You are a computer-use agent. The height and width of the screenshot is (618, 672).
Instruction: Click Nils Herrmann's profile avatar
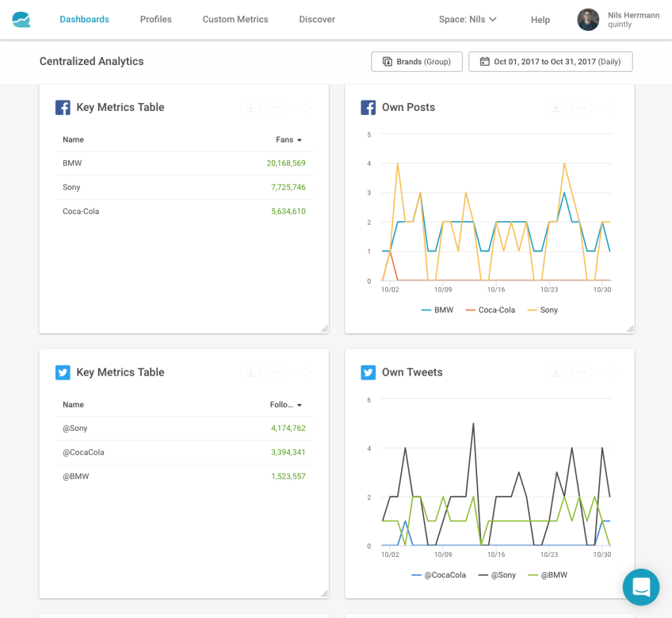[x=588, y=20]
